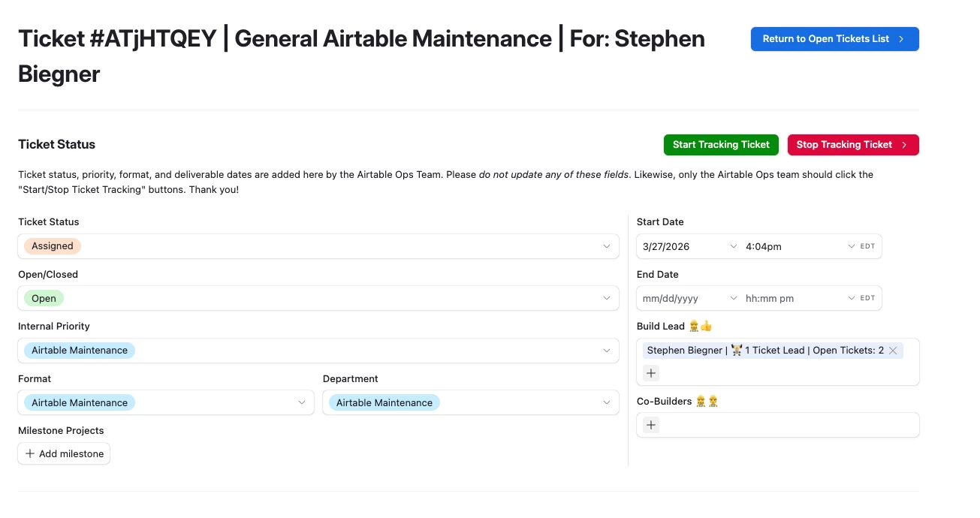Open the Start Date time picker
980x518 pixels.
[851, 246]
